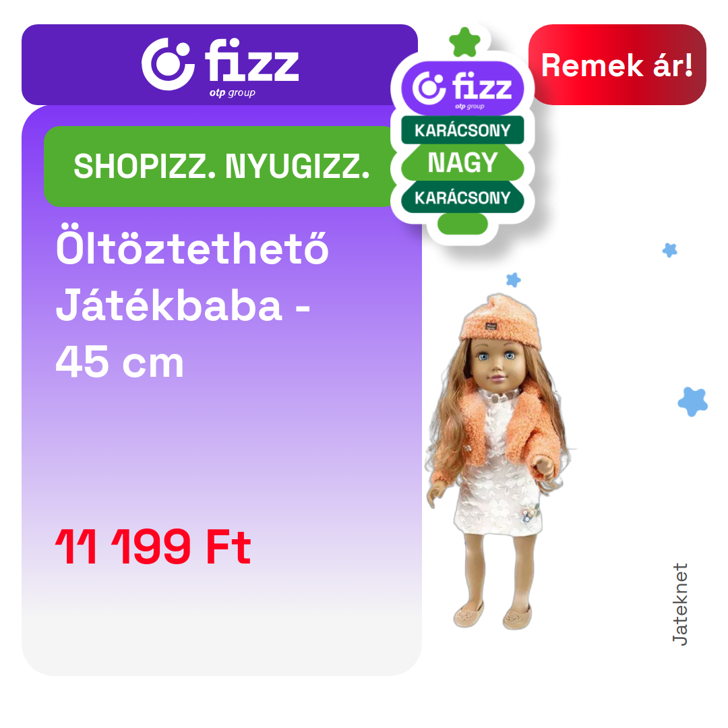Viewport: 728px width, 728px height.
Task: Click the small fizz logo on the tree badge
Action: 462,88
